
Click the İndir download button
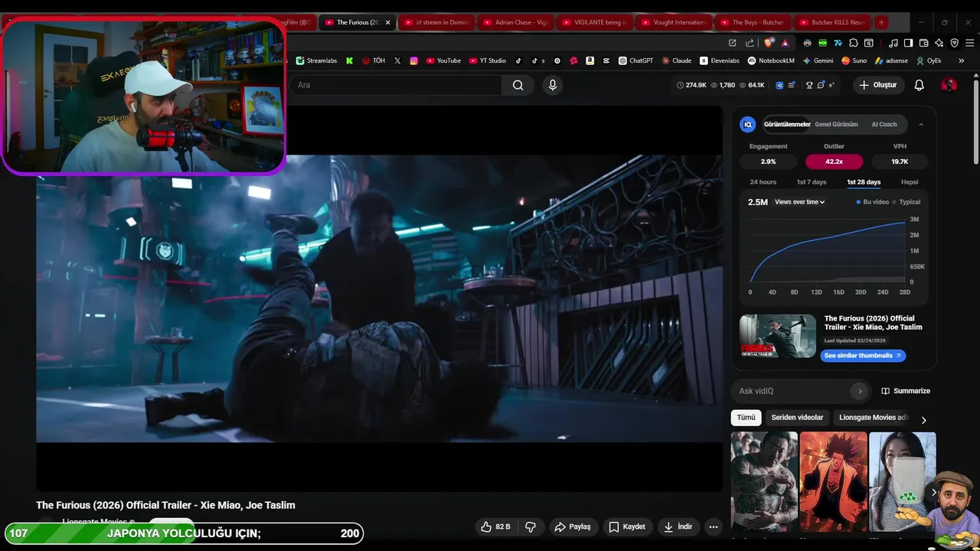[678, 527]
